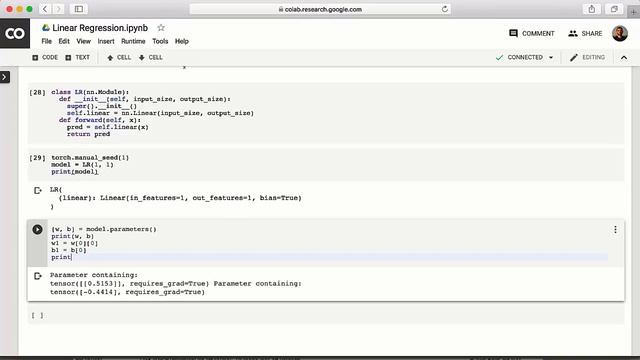Screen dimensions: 640x360
Task: Reload the page
Action: 444,9
